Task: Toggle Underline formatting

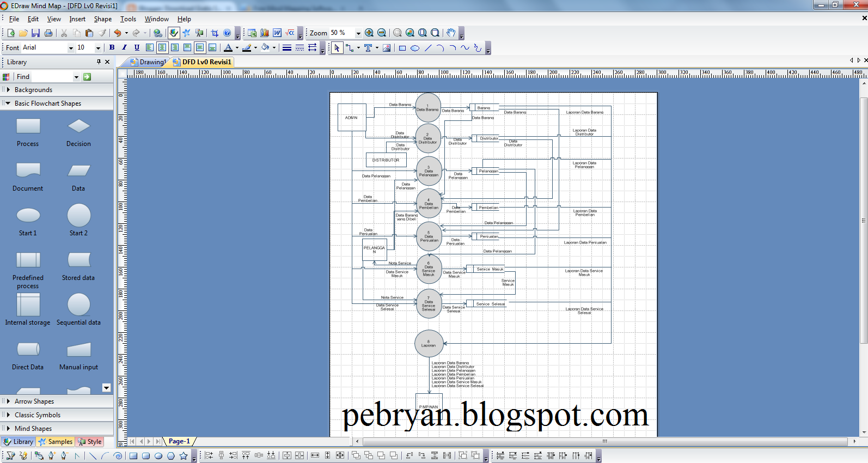Action: 137,48
